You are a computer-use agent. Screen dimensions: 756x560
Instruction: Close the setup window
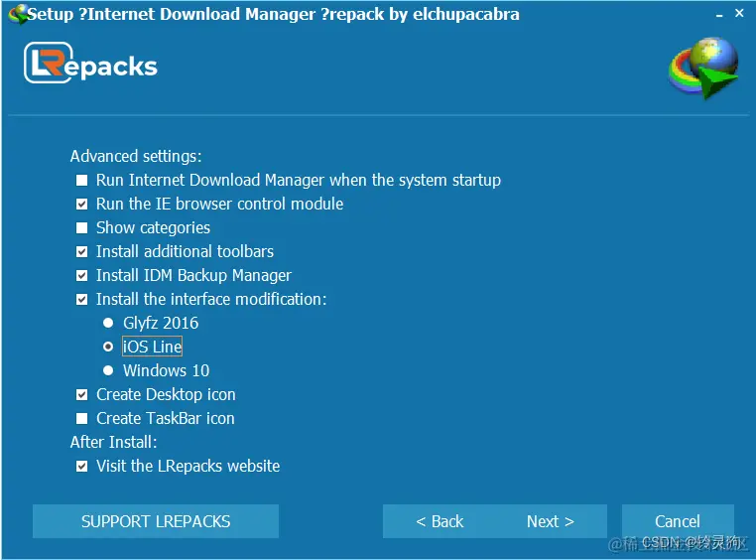[739, 14]
